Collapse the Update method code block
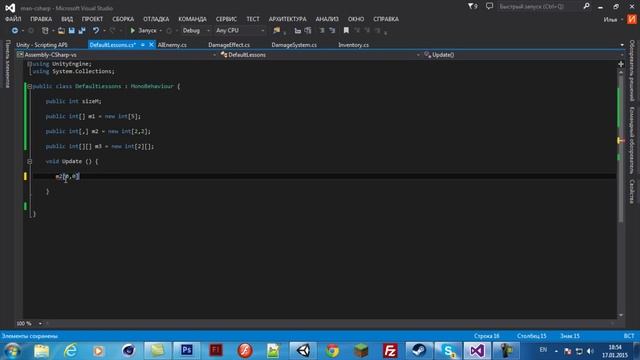Viewport: 640px width, 360px height. [29, 162]
